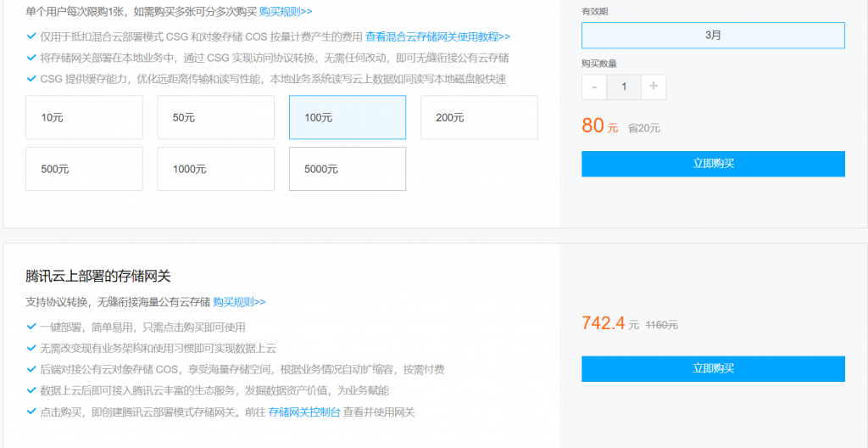Click the struck-through 1160元 original price
868x448 pixels.
[x=662, y=326]
